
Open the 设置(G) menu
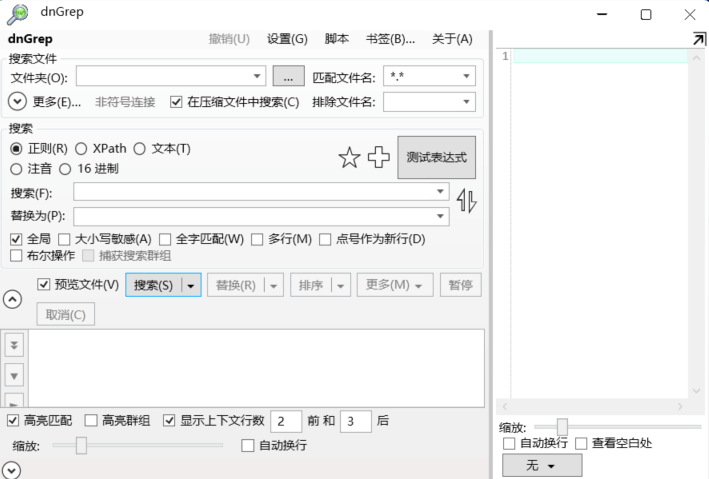(287, 39)
